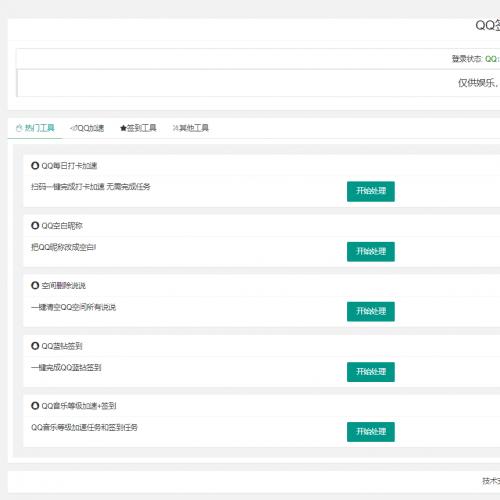Click the QQ icon beside QQ空白昵称
Viewport: 500px width, 500px height.
tap(35, 226)
